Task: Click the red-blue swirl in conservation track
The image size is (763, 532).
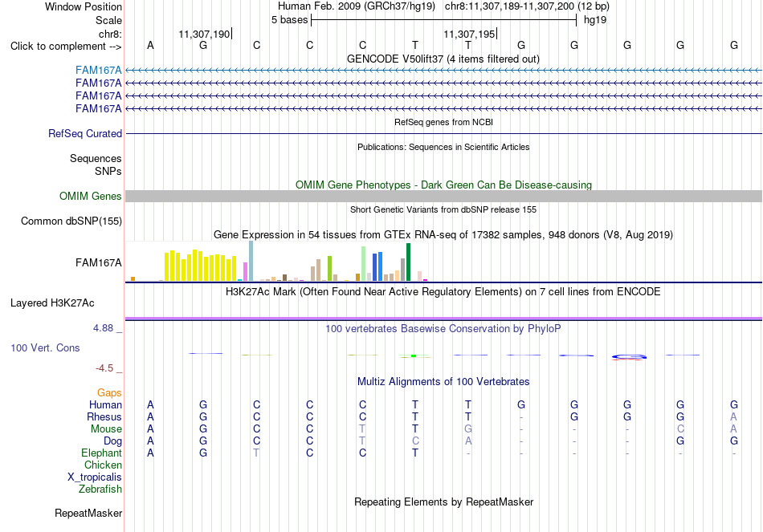Action: pyautogui.click(x=629, y=357)
